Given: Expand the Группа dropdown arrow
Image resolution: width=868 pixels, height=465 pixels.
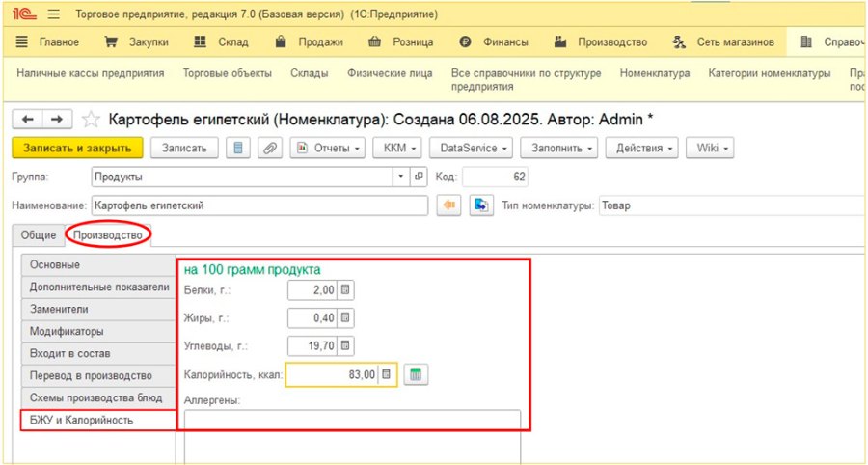Looking at the screenshot, I should tap(401, 177).
